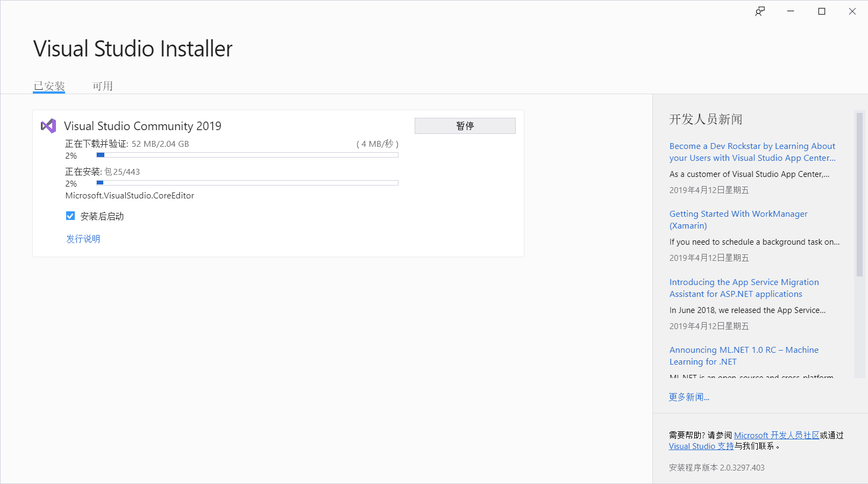Click the Visual Studio Installer heading
Image resolution: width=868 pixels, height=484 pixels.
133,48
